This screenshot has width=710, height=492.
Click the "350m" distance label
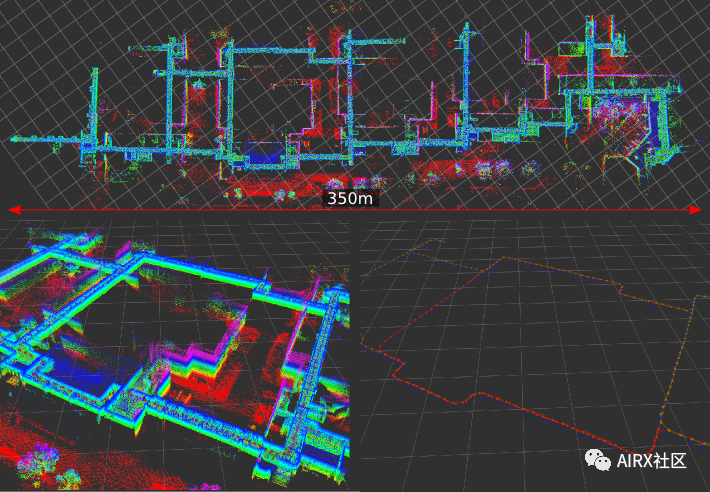[x=350, y=199]
